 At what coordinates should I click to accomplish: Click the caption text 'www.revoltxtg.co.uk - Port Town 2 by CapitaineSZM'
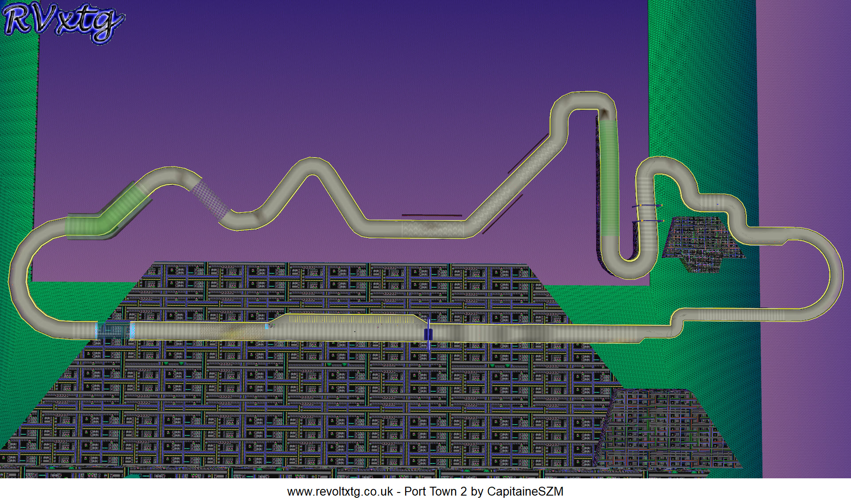425,492
